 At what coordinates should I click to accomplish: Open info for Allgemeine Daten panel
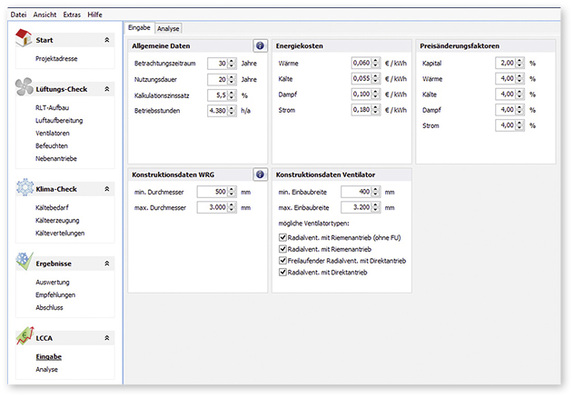click(260, 46)
